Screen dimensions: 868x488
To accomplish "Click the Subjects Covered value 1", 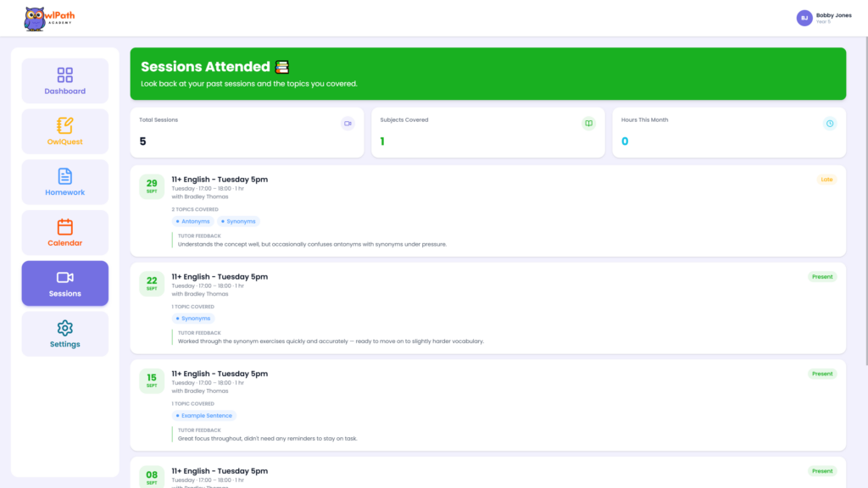I will click(382, 141).
